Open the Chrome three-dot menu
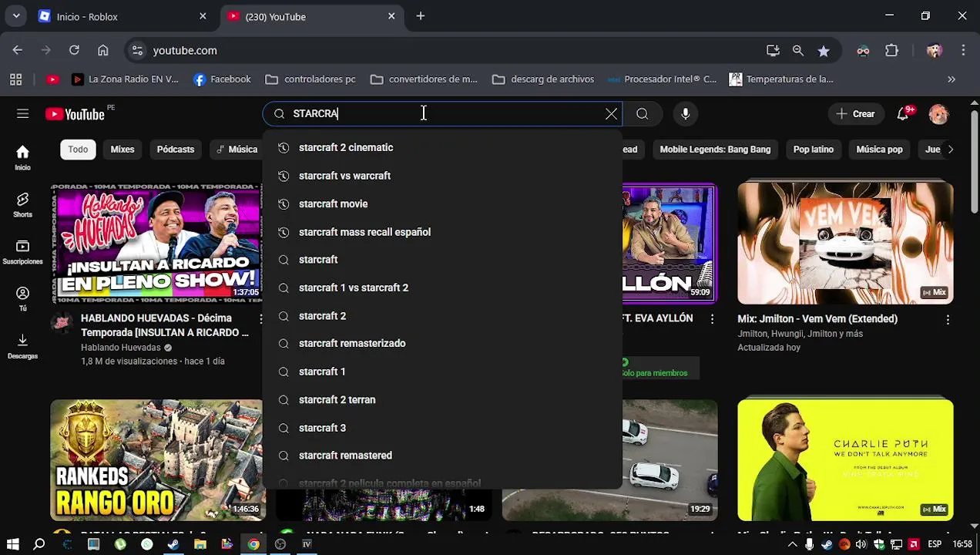 (963, 50)
